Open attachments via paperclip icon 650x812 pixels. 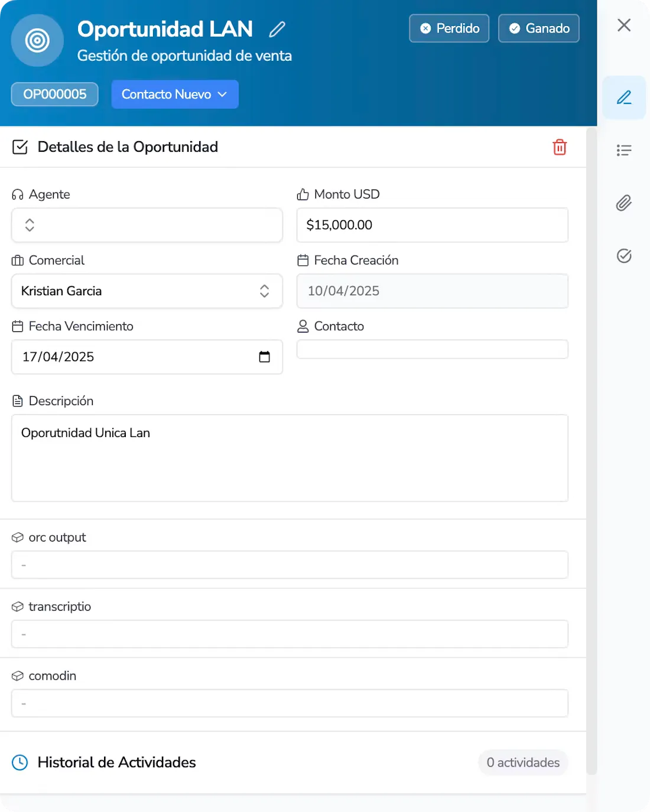pyautogui.click(x=624, y=203)
